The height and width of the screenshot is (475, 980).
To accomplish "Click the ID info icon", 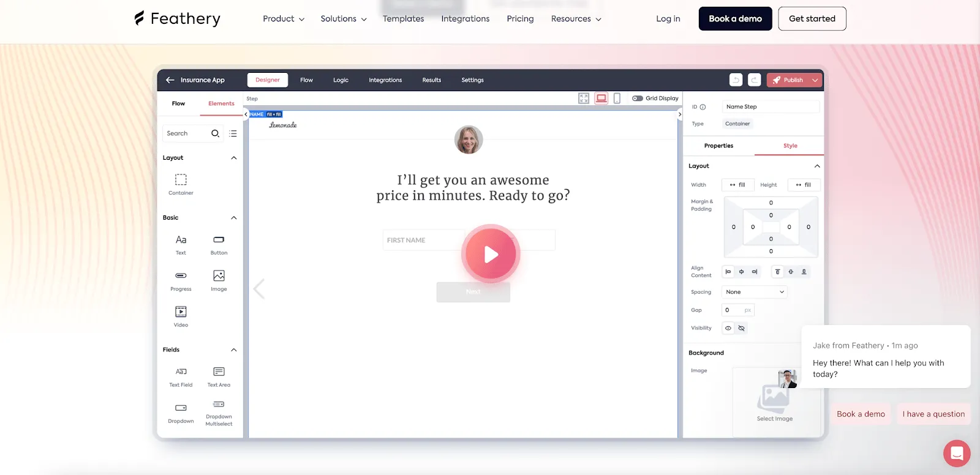I will (703, 107).
